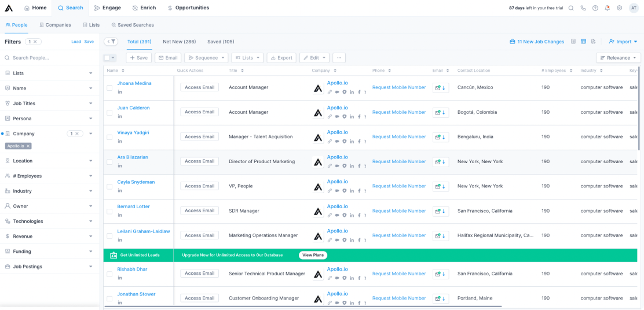Screen dimensions: 644x310
Task: Open notifications bell icon
Action: [608, 8]
